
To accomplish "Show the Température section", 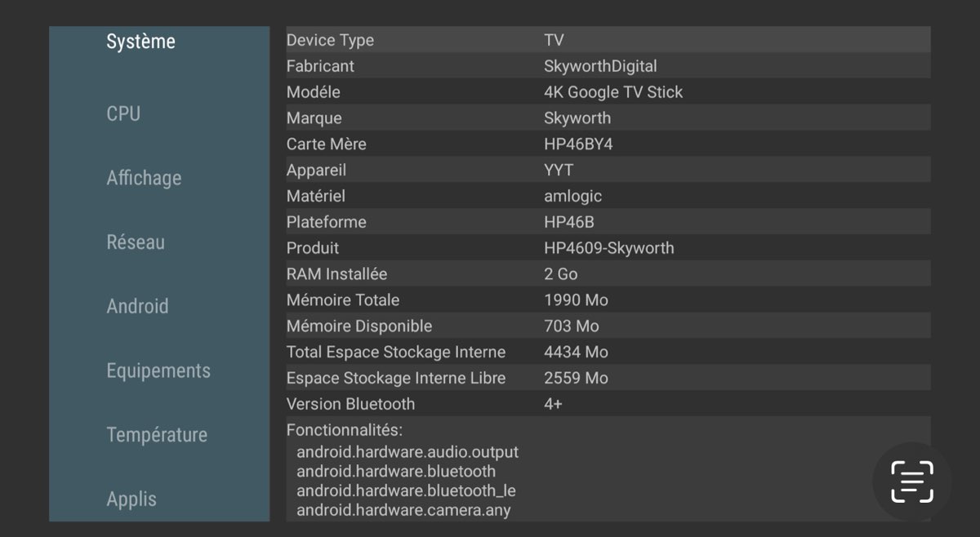I will pos(157,435).
